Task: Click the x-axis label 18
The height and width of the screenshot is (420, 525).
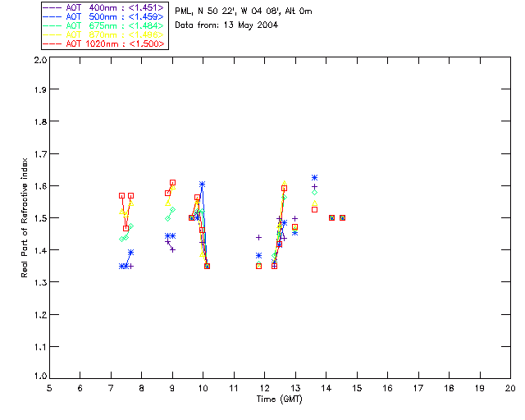Action: (450, 388)
